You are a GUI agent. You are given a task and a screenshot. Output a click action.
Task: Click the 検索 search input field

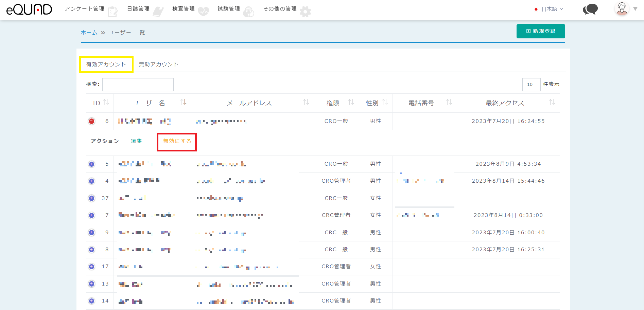[138, 85]
